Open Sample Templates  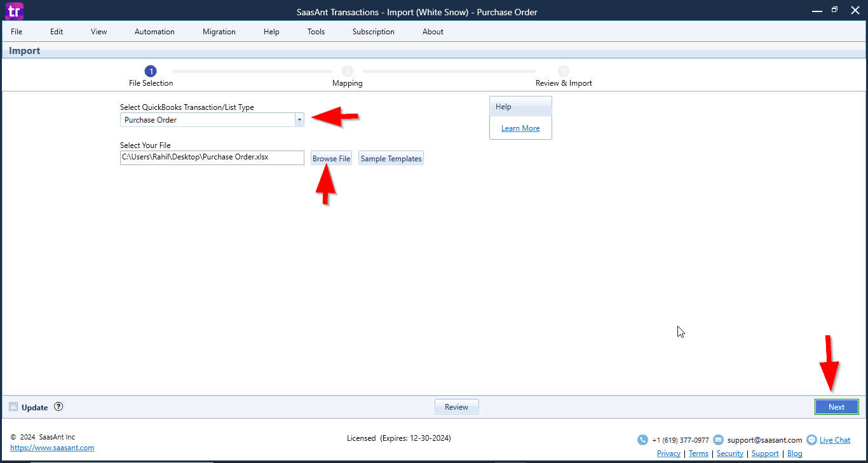pyautogui.click(x=391, y=159)
